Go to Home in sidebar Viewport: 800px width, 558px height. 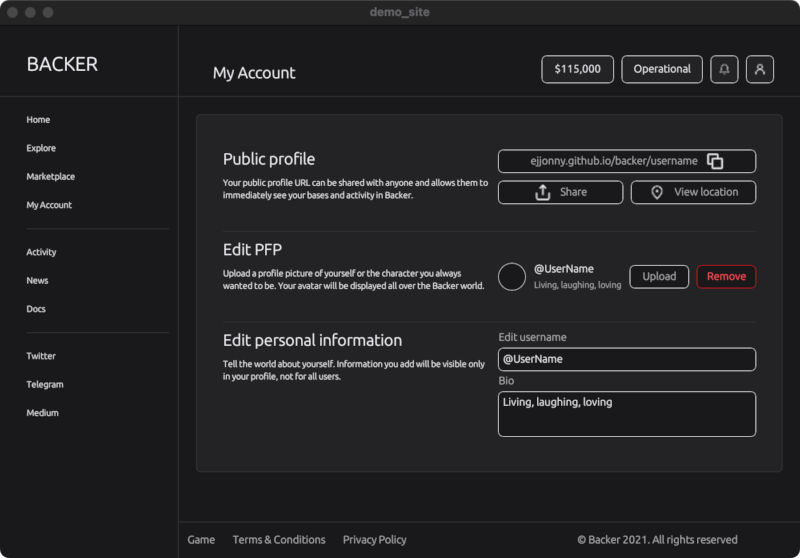click(38, 120)
